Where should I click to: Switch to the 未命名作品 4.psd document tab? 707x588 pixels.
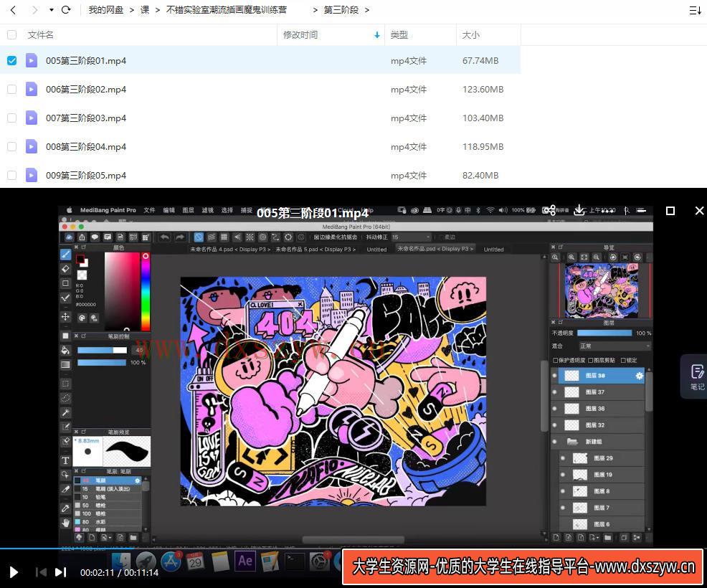tap(230, 250)
